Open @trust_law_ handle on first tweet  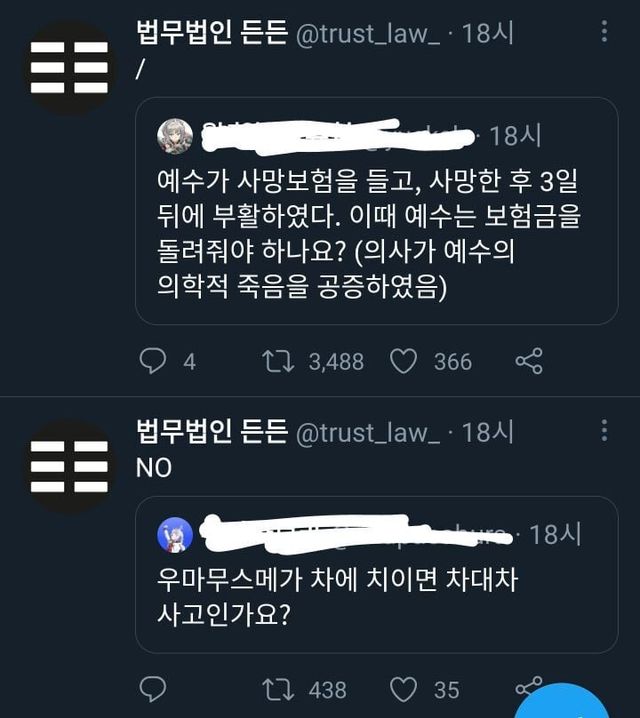click(368, 33)
